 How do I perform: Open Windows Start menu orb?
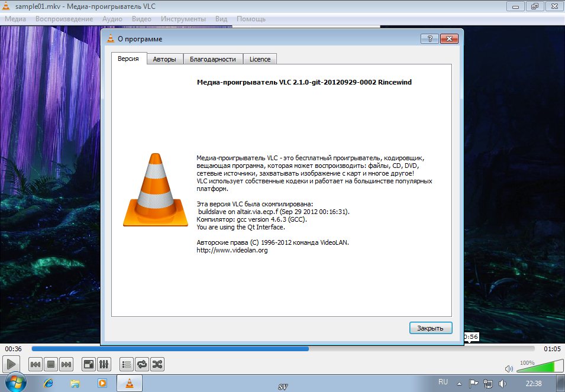[x=13, y=383]
